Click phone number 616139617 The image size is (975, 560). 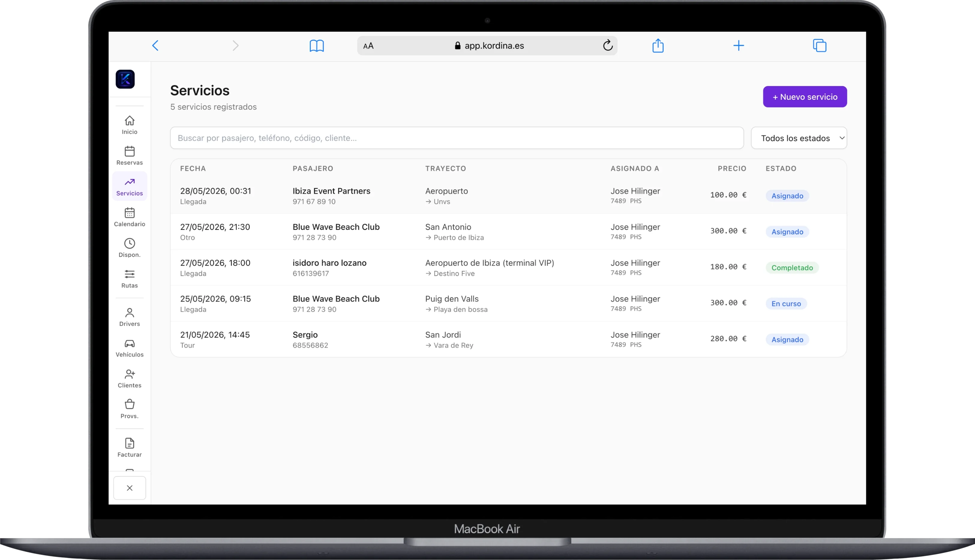tap(310, 273)
